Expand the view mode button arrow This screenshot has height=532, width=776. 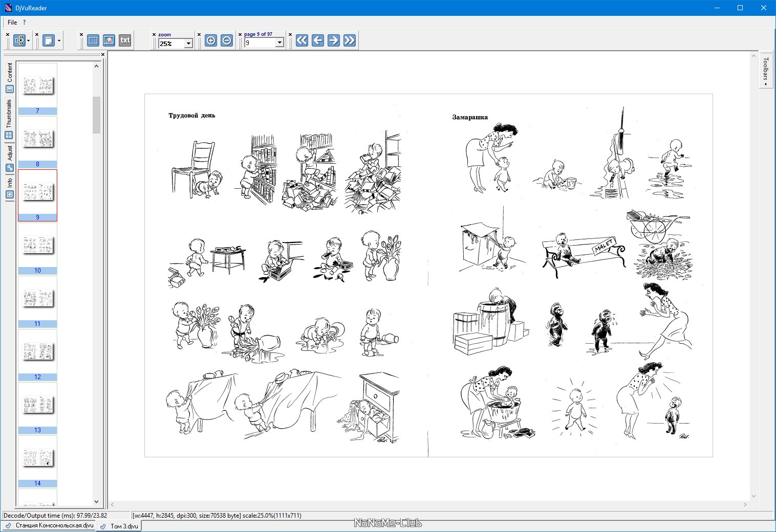tap(29, 41)
